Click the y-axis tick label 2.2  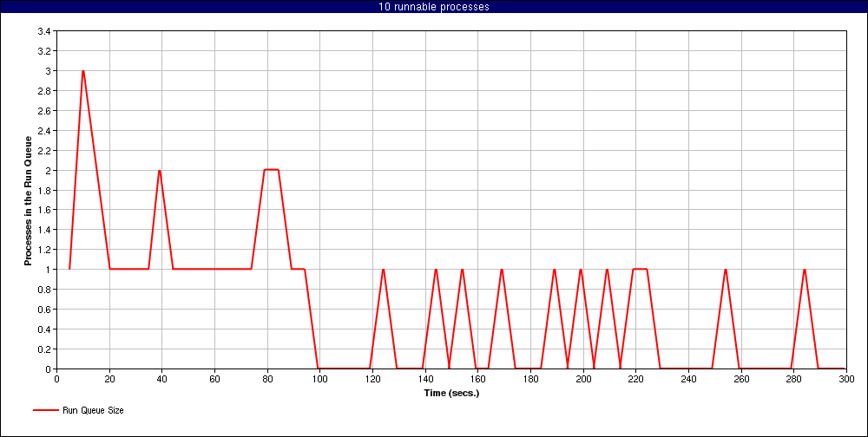tap(44, 151)
